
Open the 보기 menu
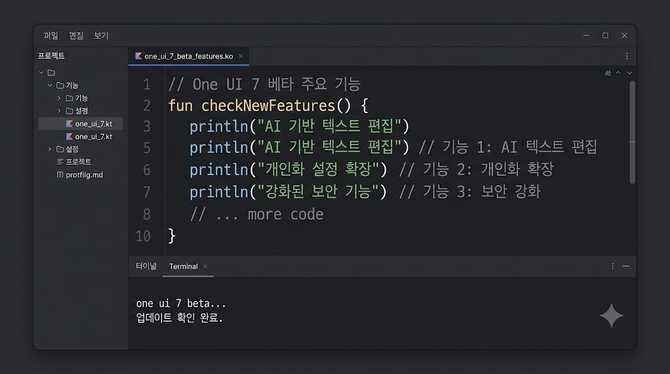pos(101,36)
